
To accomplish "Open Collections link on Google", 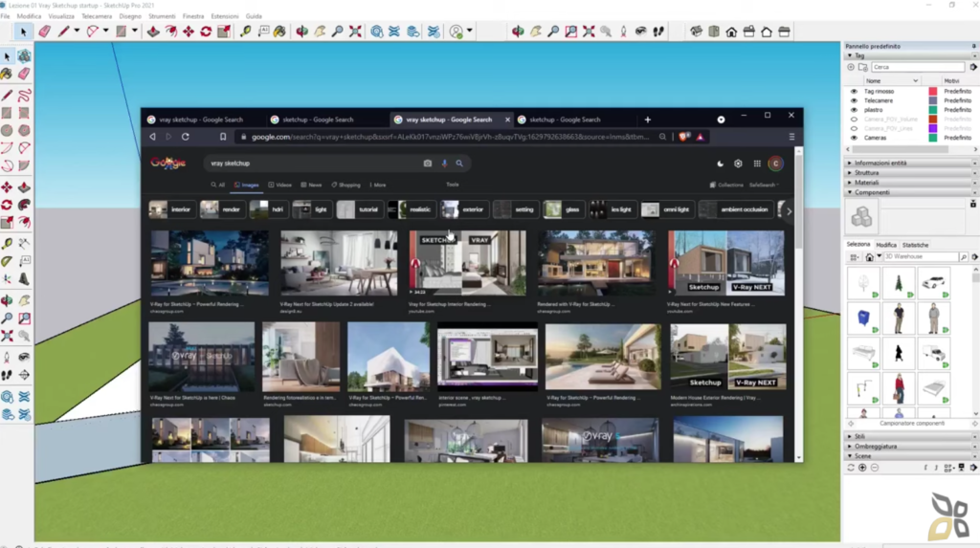I will [x=726, y=185].
